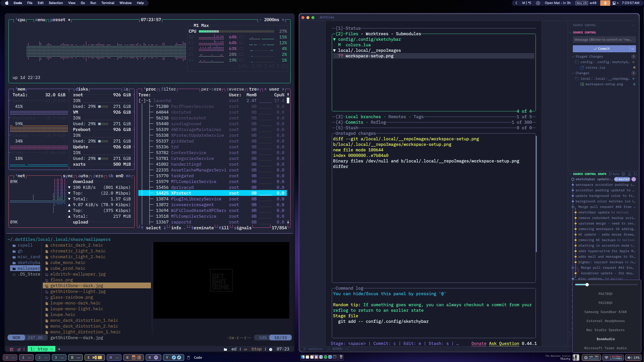The height and width of the screenshot is (362, 644).
Task: Toggle 'zero' in btop net box
Action: [98, 176]
